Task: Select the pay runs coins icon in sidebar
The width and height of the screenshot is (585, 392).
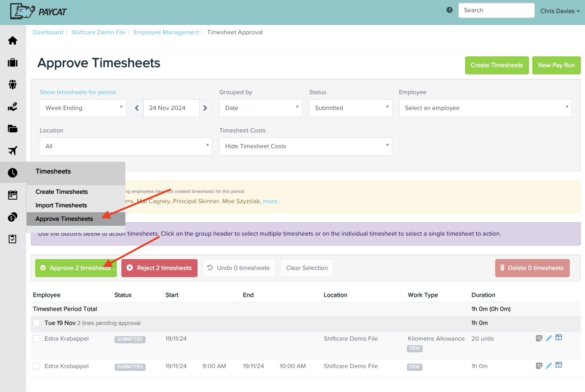Action: 13,217
